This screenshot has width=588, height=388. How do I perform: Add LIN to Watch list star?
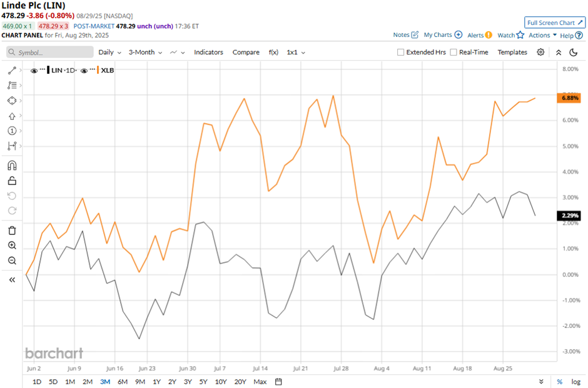point(520,35)
